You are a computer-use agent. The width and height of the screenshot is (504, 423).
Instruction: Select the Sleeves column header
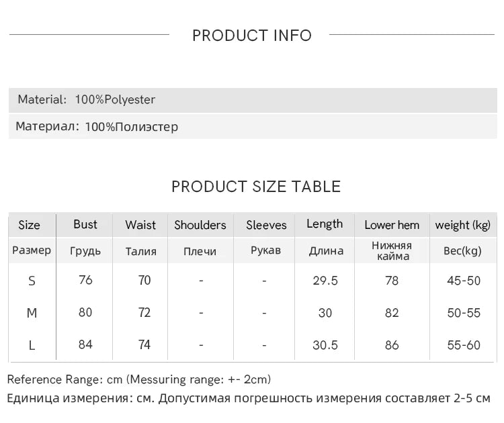pyautogui.click(x=266, y=225)
